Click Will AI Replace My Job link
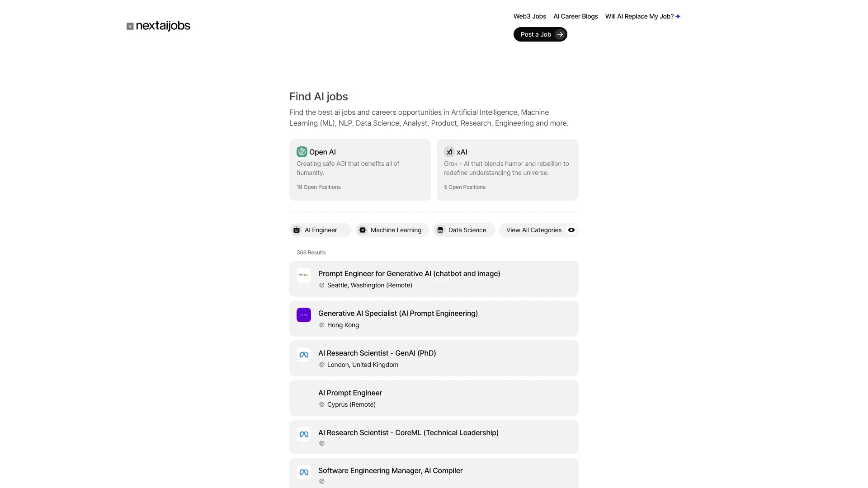Screen dimensions: 868x488 tap(643, 16)
